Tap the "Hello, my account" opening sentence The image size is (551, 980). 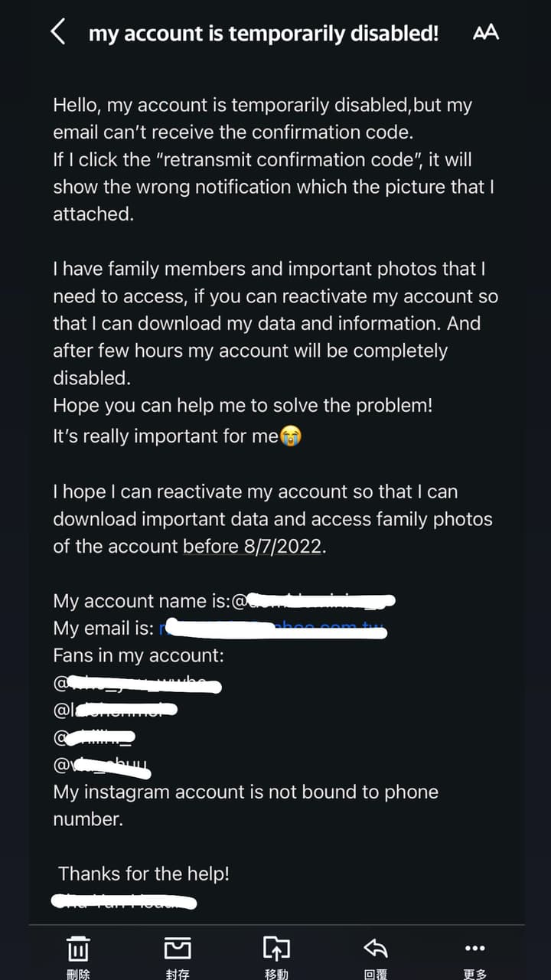[x=262, y=106]
